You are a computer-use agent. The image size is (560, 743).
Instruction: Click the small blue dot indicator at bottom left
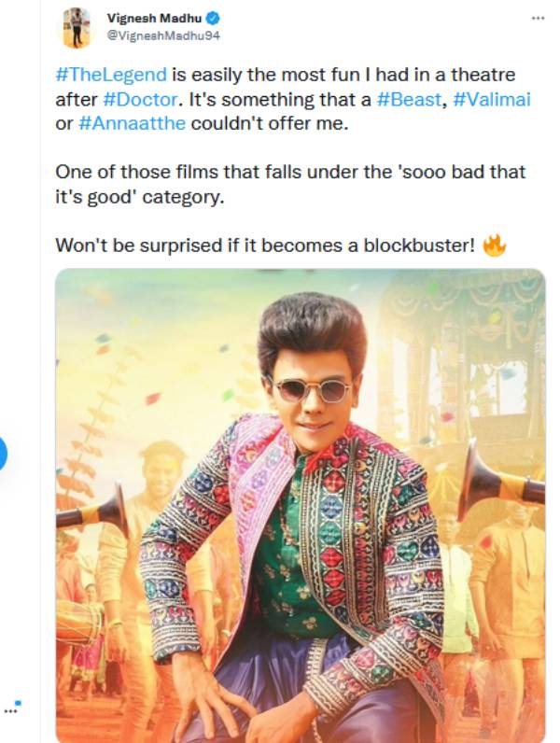(x=19, y=702)
